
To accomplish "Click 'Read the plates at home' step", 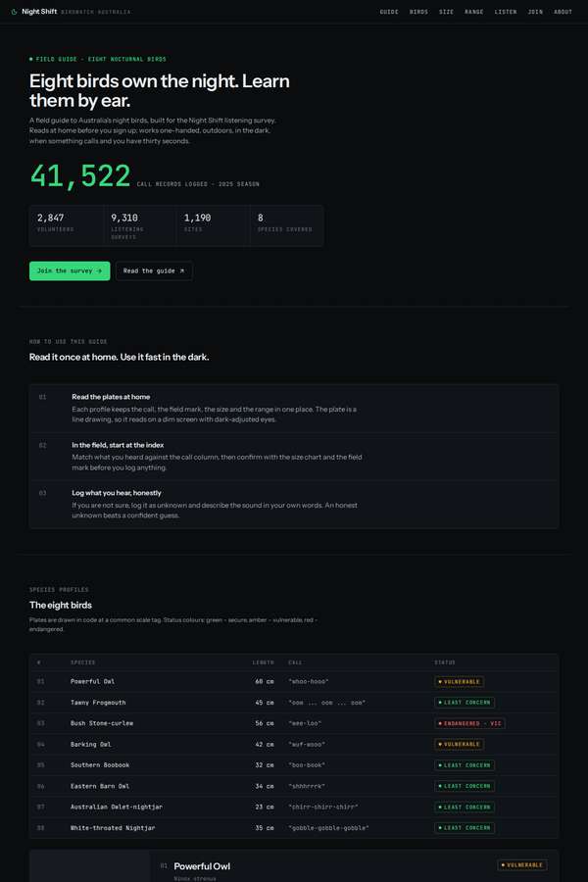I will (x=111, y=397).
